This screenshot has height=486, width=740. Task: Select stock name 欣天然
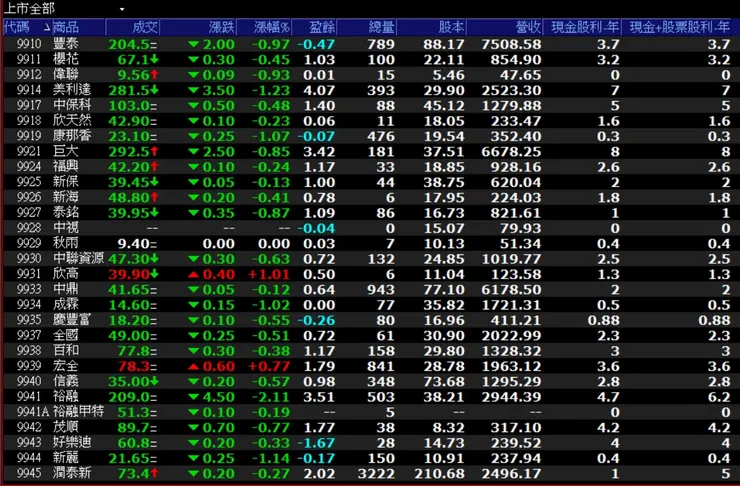[72, 120]
